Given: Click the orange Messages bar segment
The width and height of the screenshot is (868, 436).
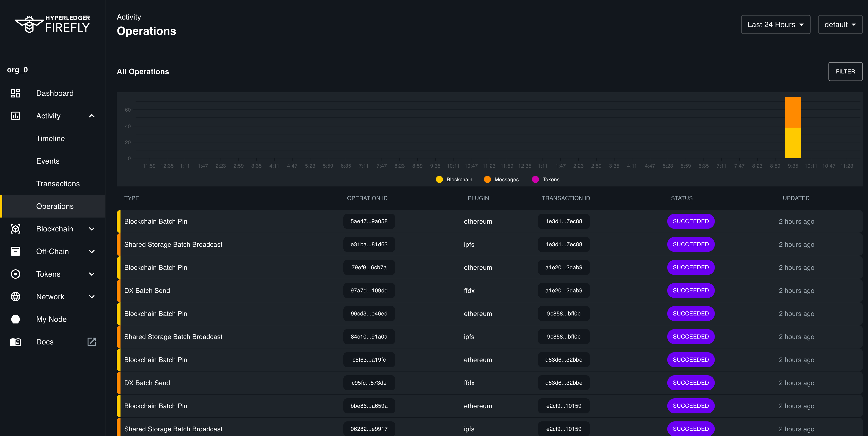Looking at the screenshot, I should pos(793,112).
